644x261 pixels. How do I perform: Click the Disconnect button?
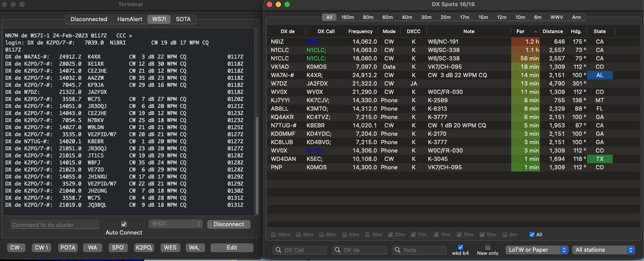click(x=228, y=224)
